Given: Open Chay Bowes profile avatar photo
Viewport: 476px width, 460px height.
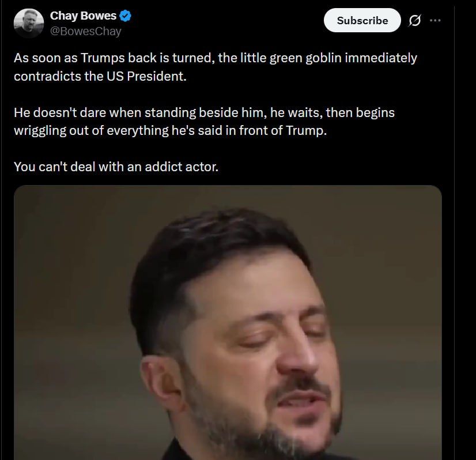Looking at the screenshot, I should [28, 23].
